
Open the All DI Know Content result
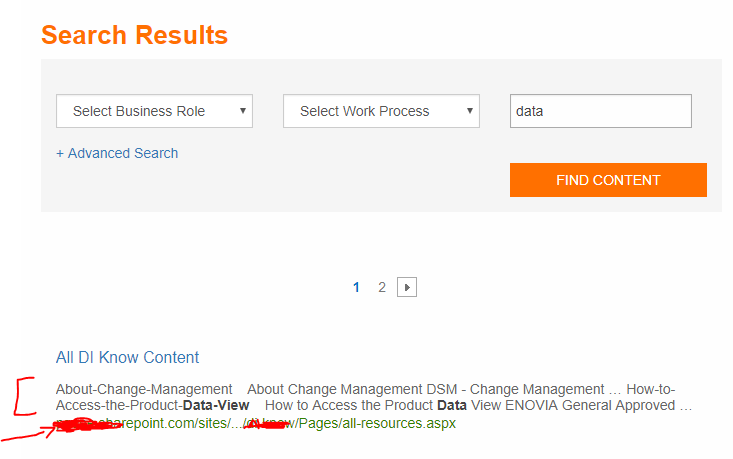pos(127,358)
